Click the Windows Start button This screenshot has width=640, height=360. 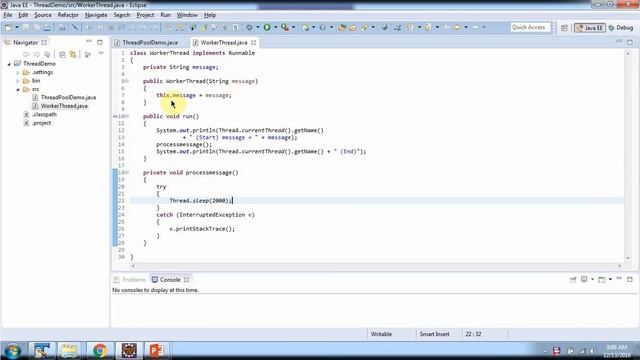[x=13, y=351]
